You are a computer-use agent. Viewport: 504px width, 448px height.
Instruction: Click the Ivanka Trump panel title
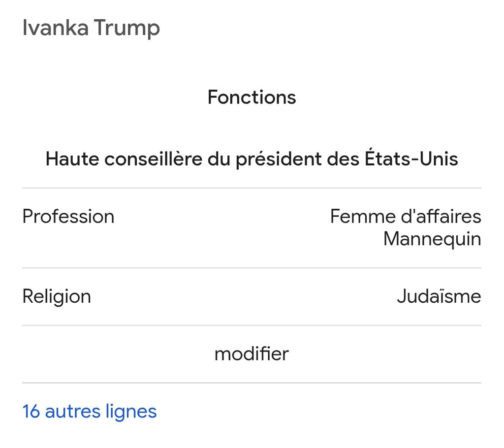[91, 28]
